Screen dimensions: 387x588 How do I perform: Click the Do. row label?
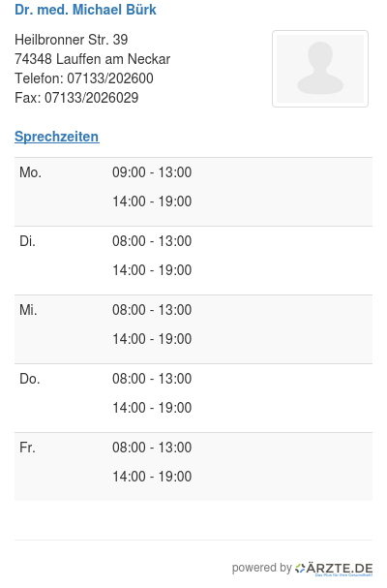(x=30, y=379)
